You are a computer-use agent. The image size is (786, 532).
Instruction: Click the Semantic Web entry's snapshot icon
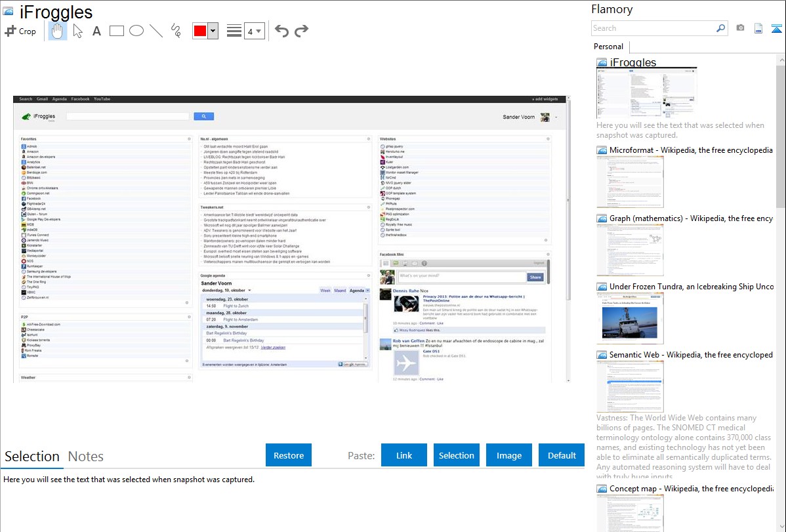click(x=602, y=355)
